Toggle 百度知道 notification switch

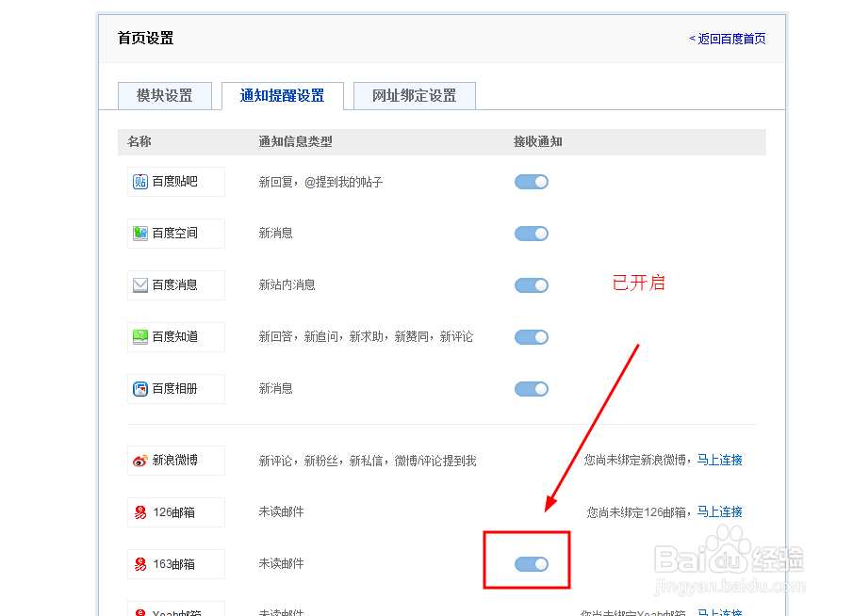coord(532,337)
